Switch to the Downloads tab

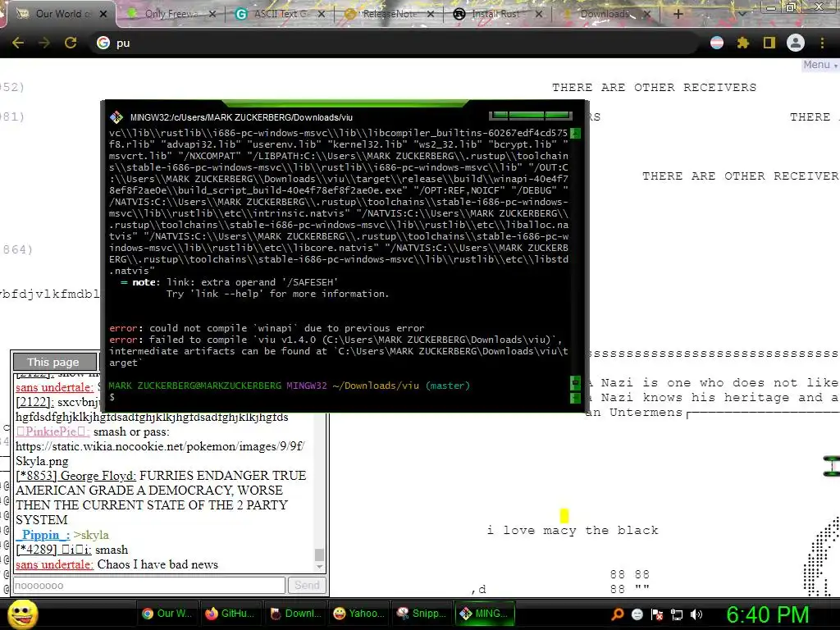coord(605,14)
